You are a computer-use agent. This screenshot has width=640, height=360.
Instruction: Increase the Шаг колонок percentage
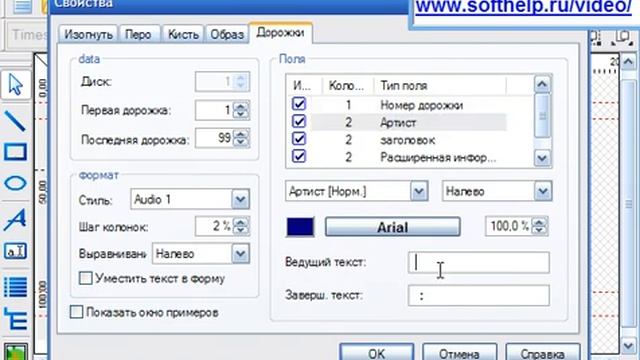pyautogui.click(x=241, y=222)
